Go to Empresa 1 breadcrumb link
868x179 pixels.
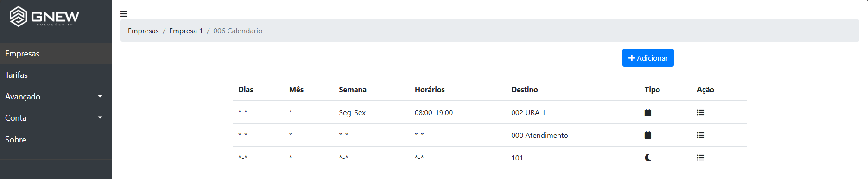pos(186,31)
